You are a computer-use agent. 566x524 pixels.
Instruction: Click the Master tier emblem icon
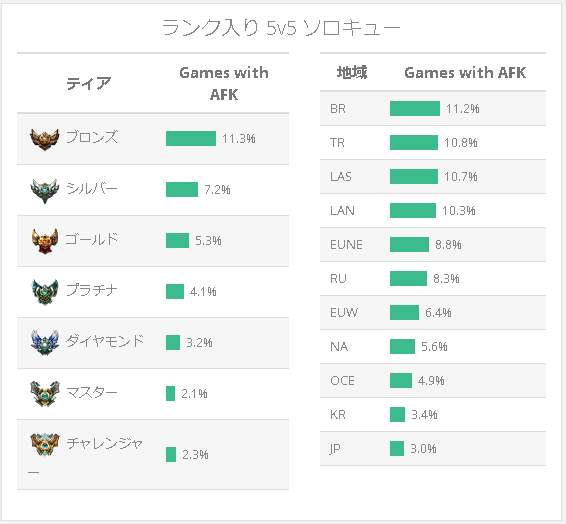[44, 393]
